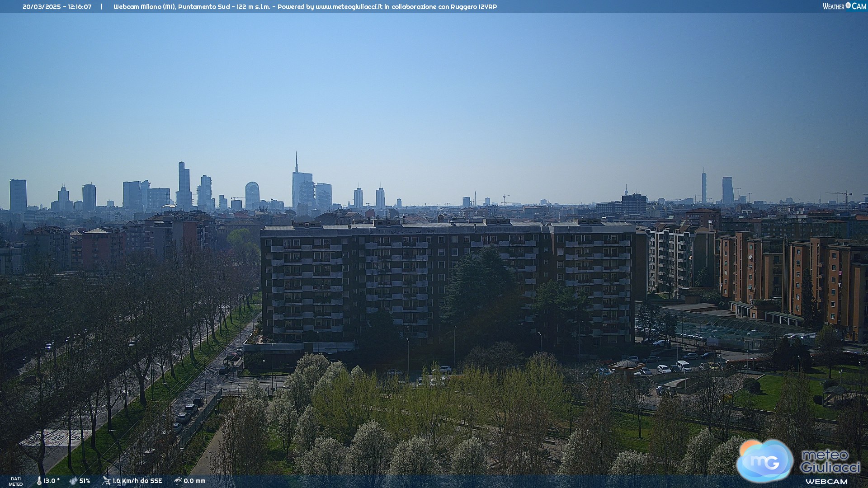Viewport: 868px width, 488px height.
Task: Click the WEBCAM label under the Giuliacci logo
Action: (x=826, y=482)
